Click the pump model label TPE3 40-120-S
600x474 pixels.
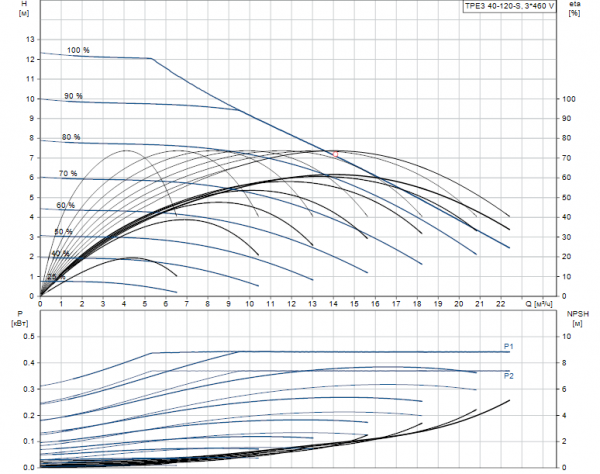[509, 6]
